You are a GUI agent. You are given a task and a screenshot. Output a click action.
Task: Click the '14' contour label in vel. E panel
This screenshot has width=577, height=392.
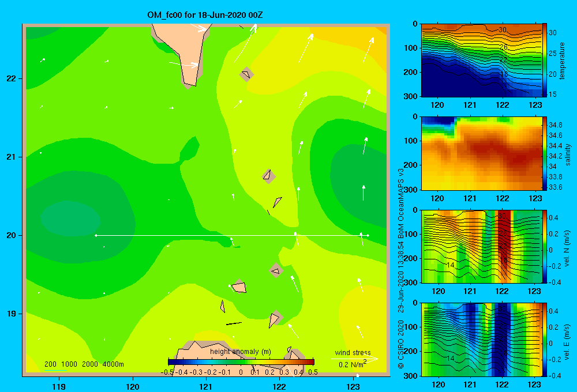click(x=451, y=358)
